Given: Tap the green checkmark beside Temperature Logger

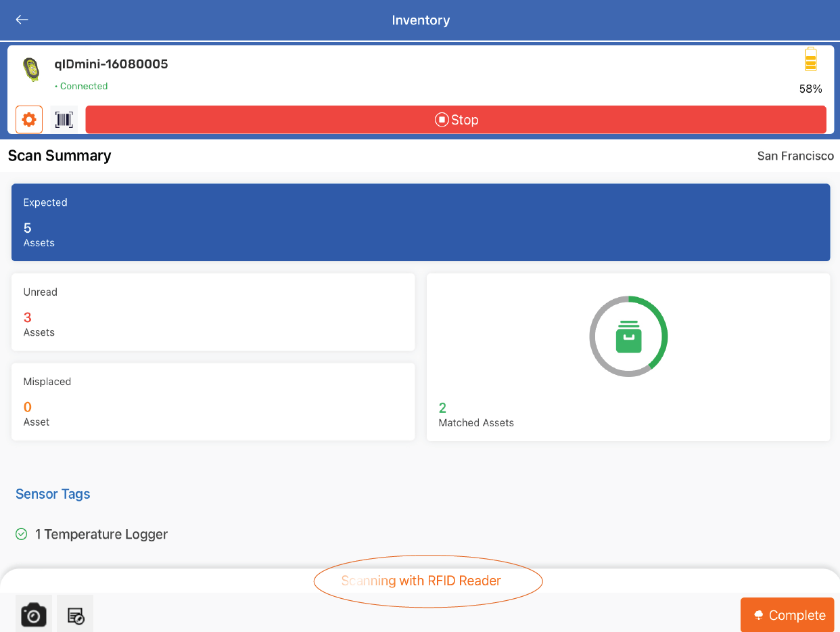Looking at the screenshot, I should 22,534.
